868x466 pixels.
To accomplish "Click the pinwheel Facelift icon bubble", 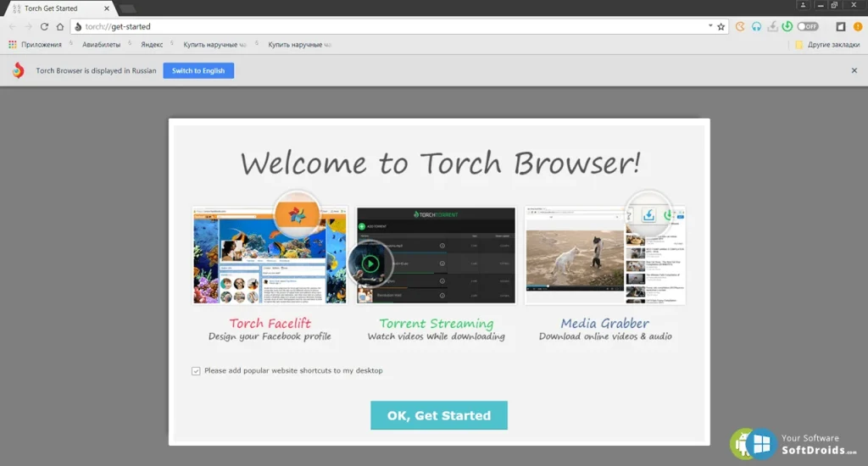I will (297, 214).
